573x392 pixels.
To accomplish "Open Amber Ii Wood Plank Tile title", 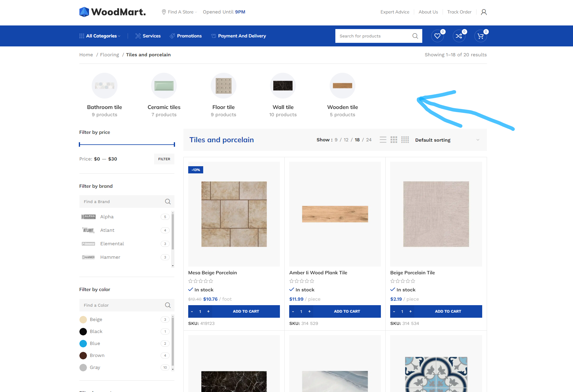I will click(318, 273).
